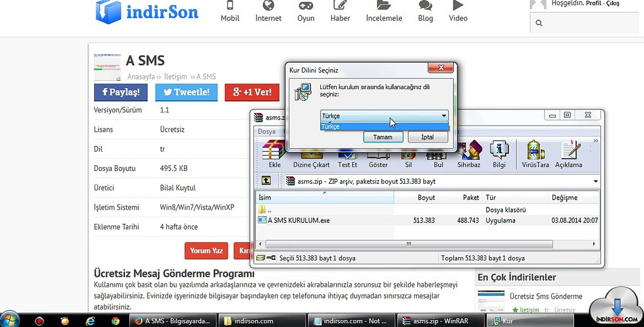
Task: Sort file list by İsim column
Action: coord(324,198)
